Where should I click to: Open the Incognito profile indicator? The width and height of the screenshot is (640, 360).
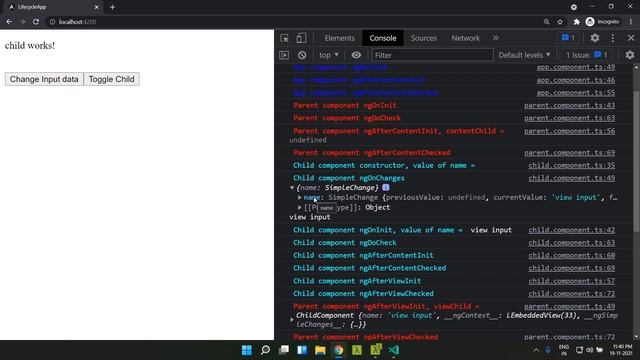(x=602, y=22)
